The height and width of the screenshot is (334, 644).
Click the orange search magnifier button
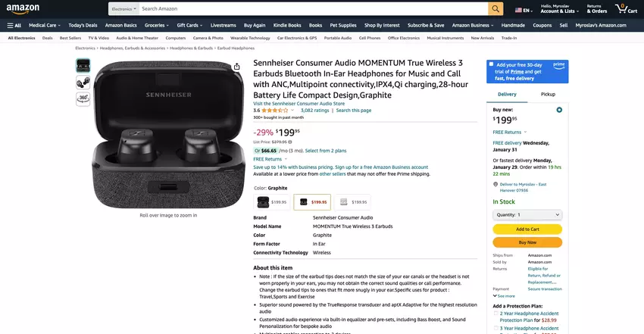pyautogui.click(x=496, y=8)
